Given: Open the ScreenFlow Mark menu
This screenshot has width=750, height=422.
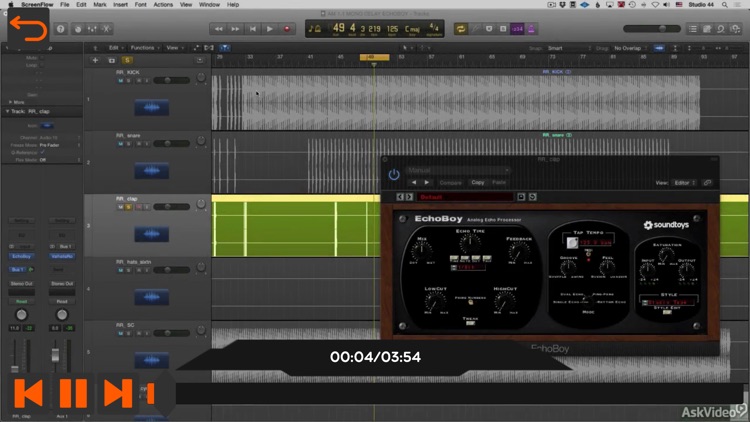Looking at the screenshot, I should [x=99, y=4].
